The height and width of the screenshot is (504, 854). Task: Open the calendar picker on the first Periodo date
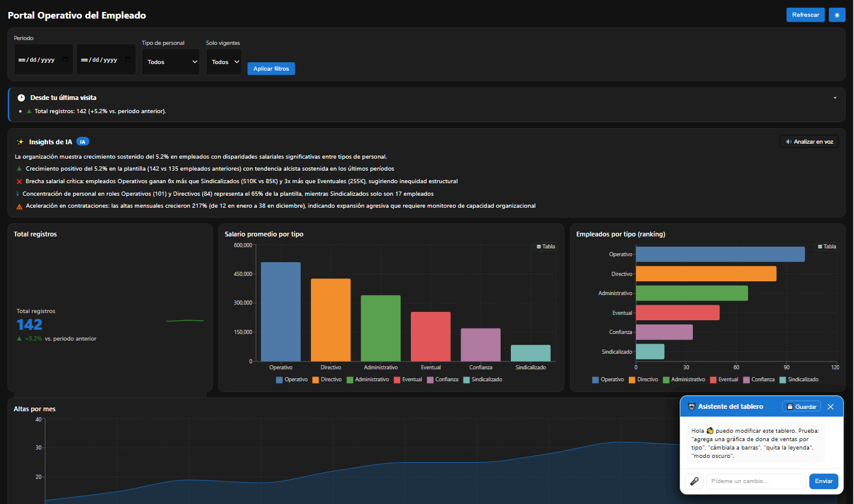[65, 60]
